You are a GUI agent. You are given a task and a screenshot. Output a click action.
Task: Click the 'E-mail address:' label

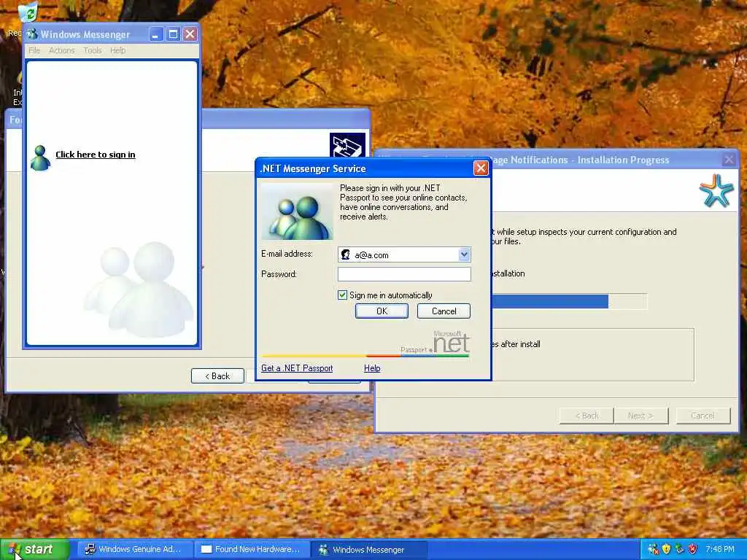tap(287, 254)
